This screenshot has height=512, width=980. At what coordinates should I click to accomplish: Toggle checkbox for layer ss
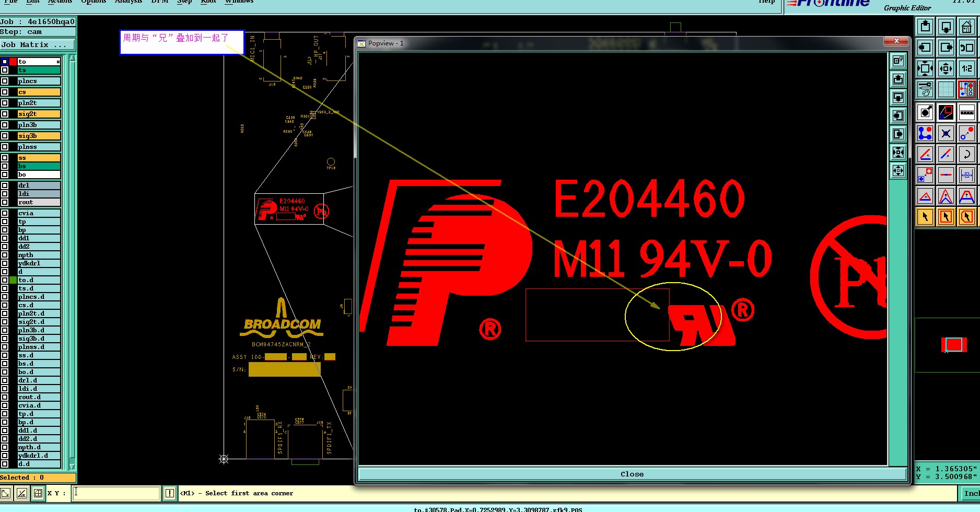point(5,158)
